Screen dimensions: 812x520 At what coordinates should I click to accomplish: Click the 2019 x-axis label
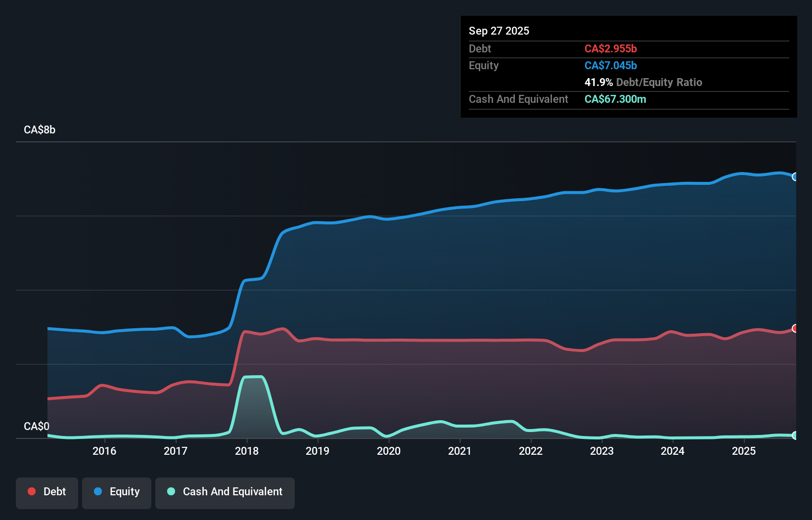tap(317, 451)
